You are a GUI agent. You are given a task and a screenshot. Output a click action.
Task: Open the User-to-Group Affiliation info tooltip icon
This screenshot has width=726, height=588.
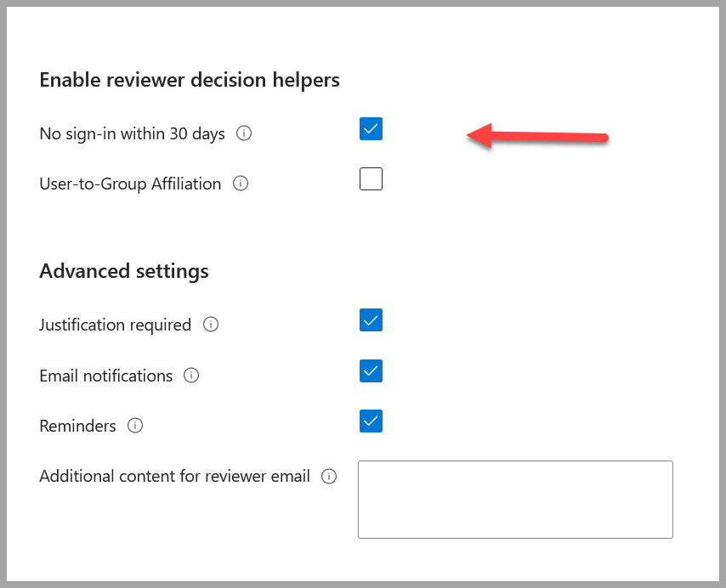[x=241, y=184]
